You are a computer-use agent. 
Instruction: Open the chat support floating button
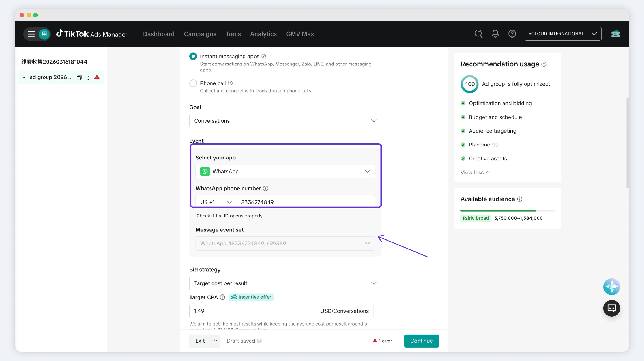(x=612, y=308)
